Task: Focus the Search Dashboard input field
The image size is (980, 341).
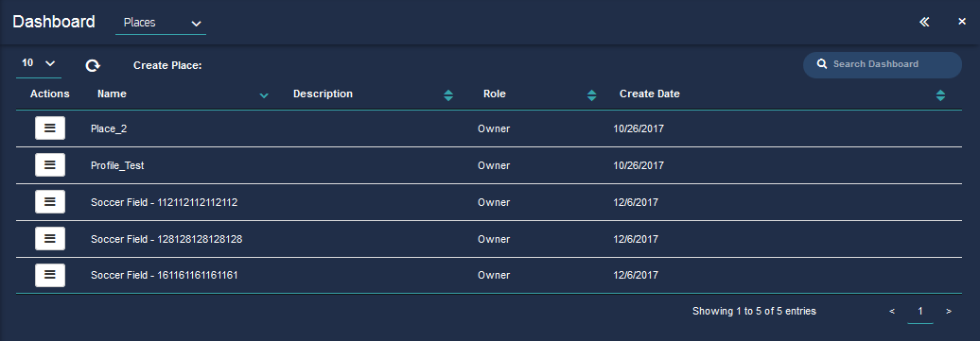Action: point(882,64)
